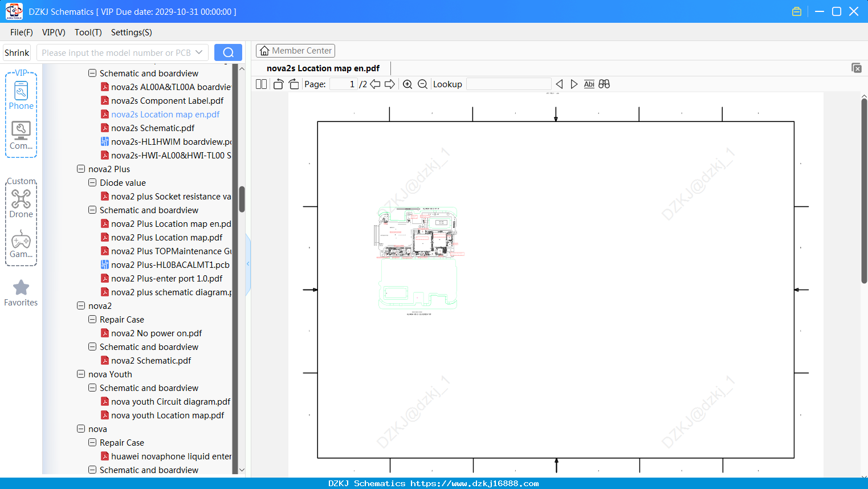Click the tree scroll-up arrow
Screen dimensions: 868x489
click(x=242, y=68)
